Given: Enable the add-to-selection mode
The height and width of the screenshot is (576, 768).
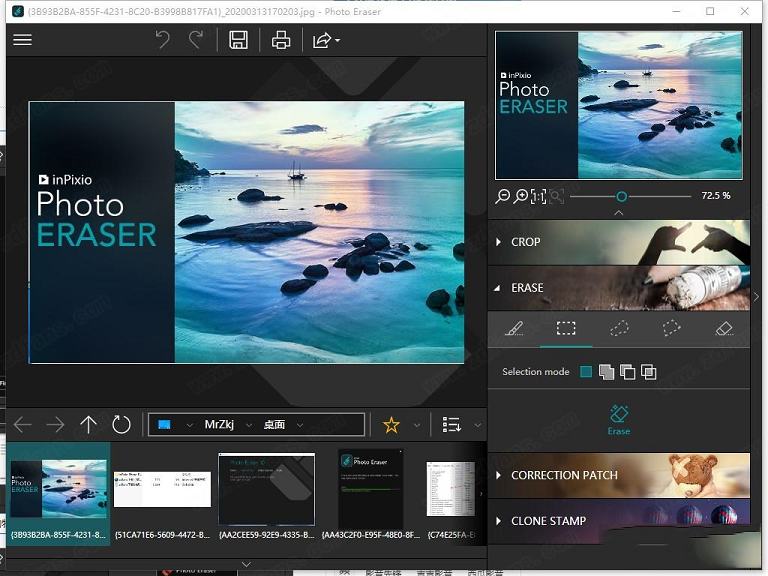Looking at the screenshot, I should click(606, 372).
